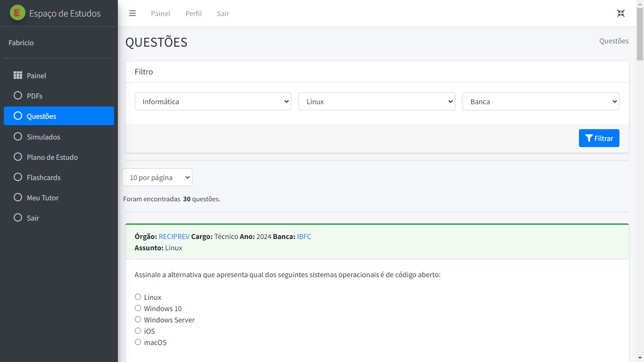
Task: Toggle the hamburger sidebar menu icon
Action: click(x=132, y=13)
